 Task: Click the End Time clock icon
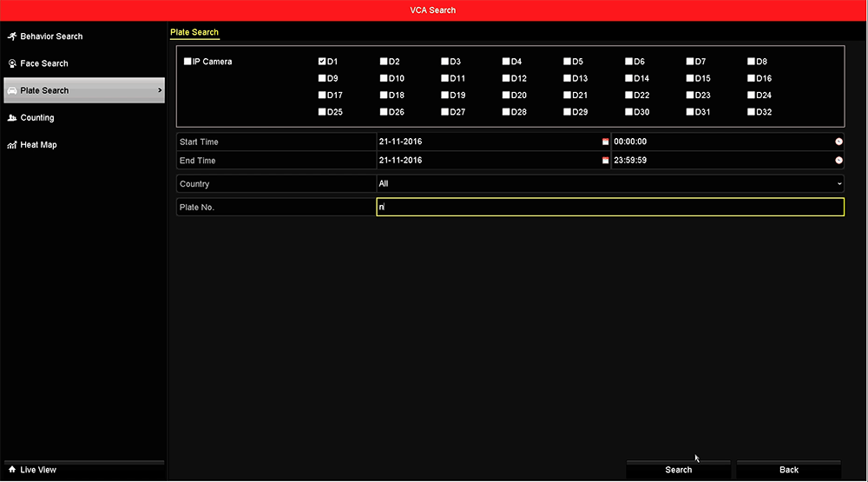click(838, 161)
